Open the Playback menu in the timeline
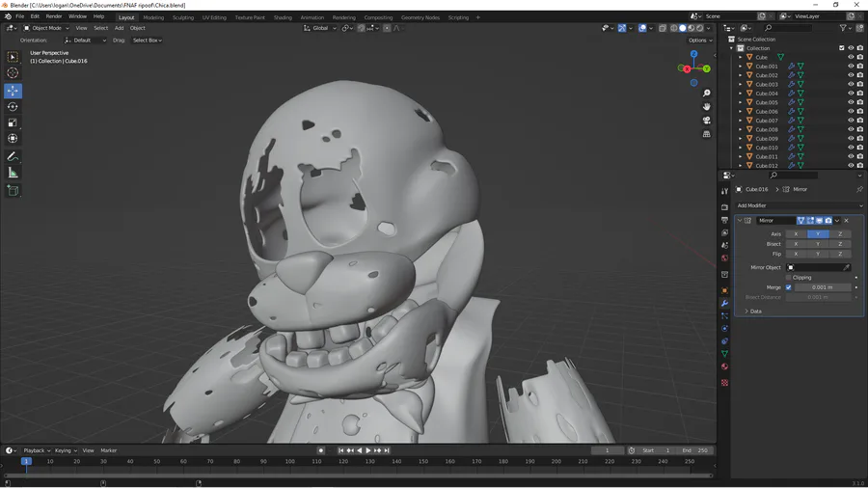Screen dimensions: 868x488 click(36, 451)
